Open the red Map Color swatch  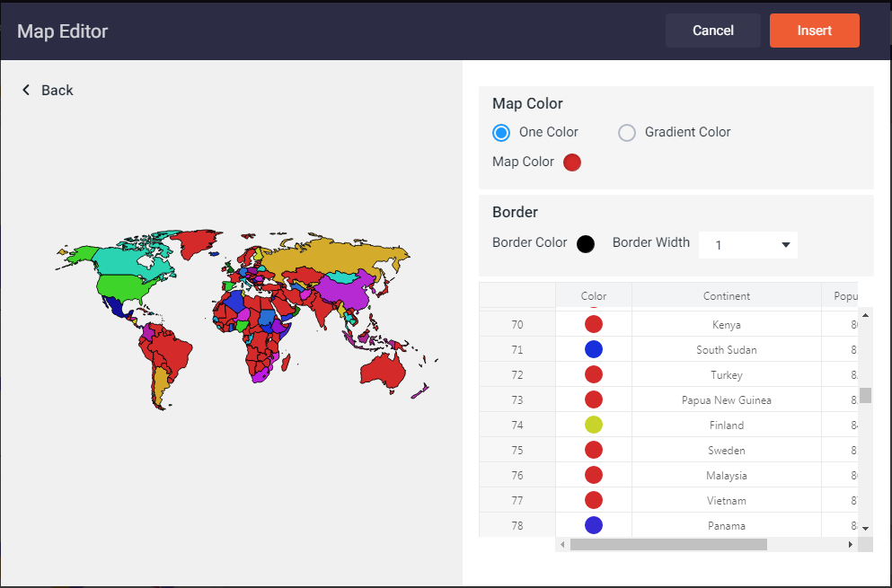[571, 162]
